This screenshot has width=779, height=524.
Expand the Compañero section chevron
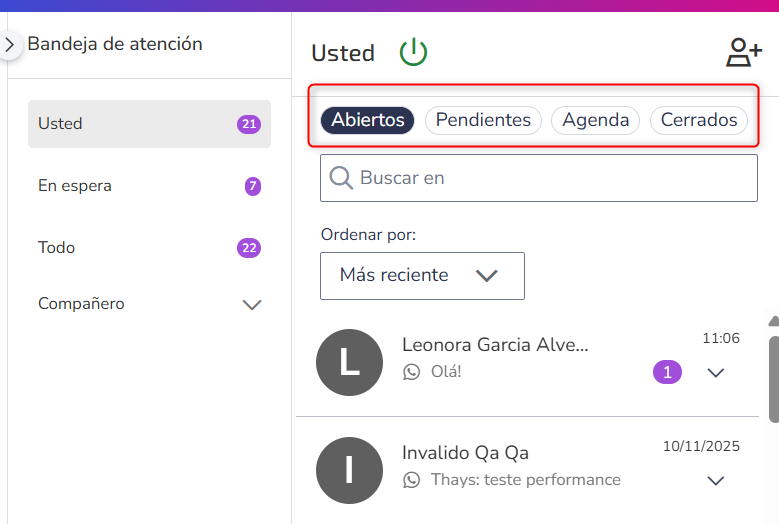coord(252,304)
